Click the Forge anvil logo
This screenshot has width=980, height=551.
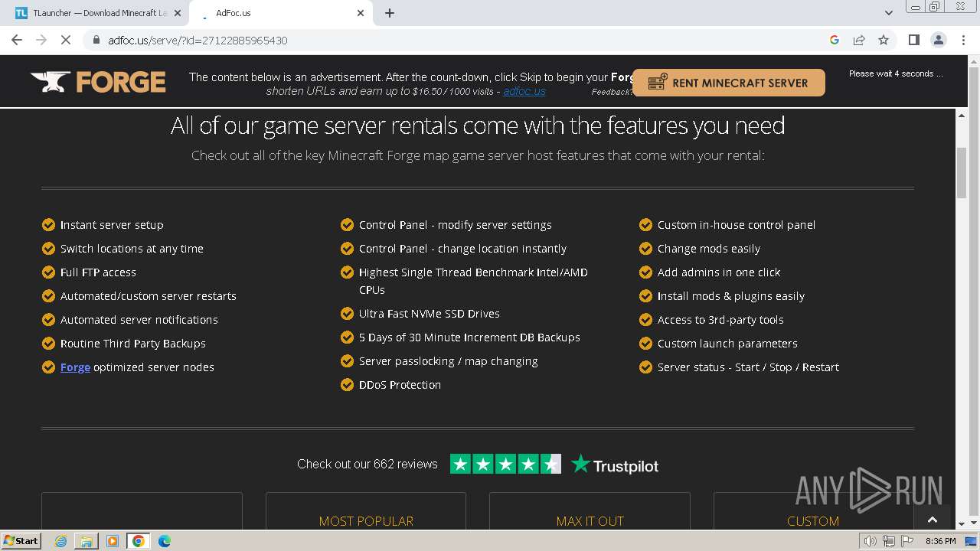[98, 82]
